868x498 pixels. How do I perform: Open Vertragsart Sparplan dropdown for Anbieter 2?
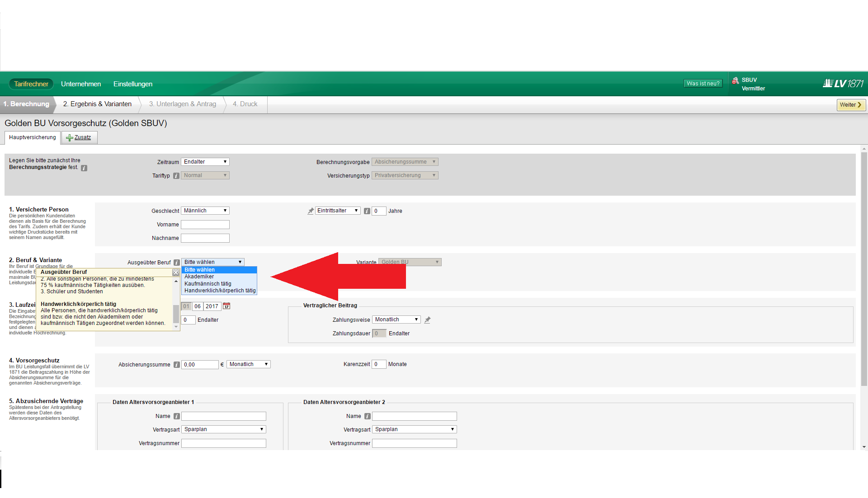[415, 429]
